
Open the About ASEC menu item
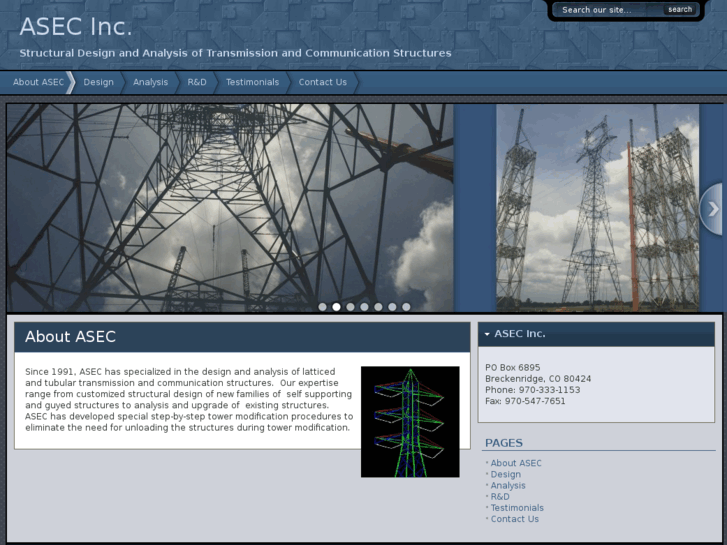pyautogui.click(x=38, y=82)
